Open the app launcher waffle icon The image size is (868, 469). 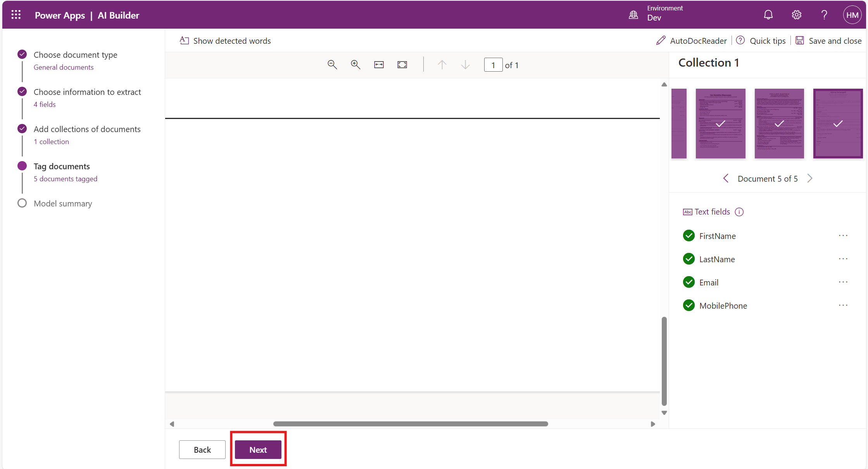coord(16,15)
